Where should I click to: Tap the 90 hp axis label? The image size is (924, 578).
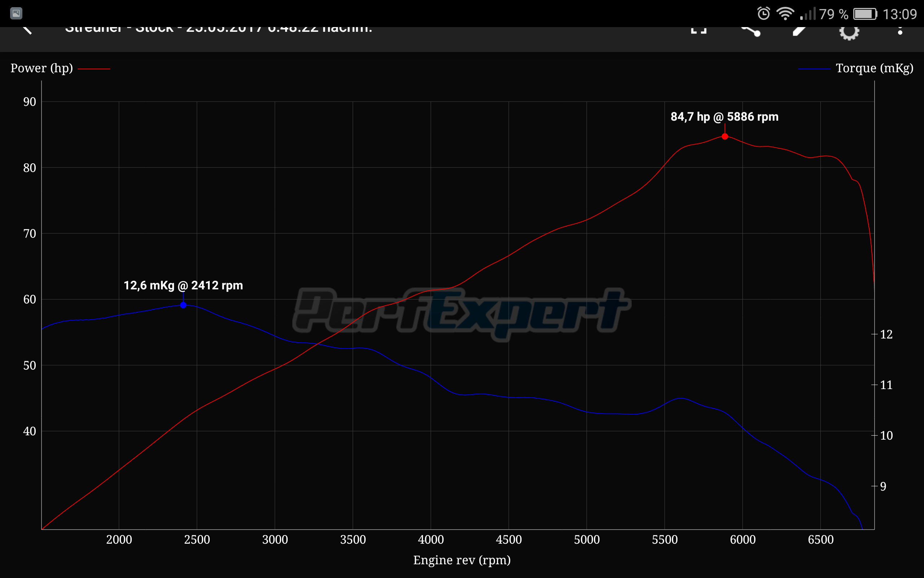[x=29, y=102]
